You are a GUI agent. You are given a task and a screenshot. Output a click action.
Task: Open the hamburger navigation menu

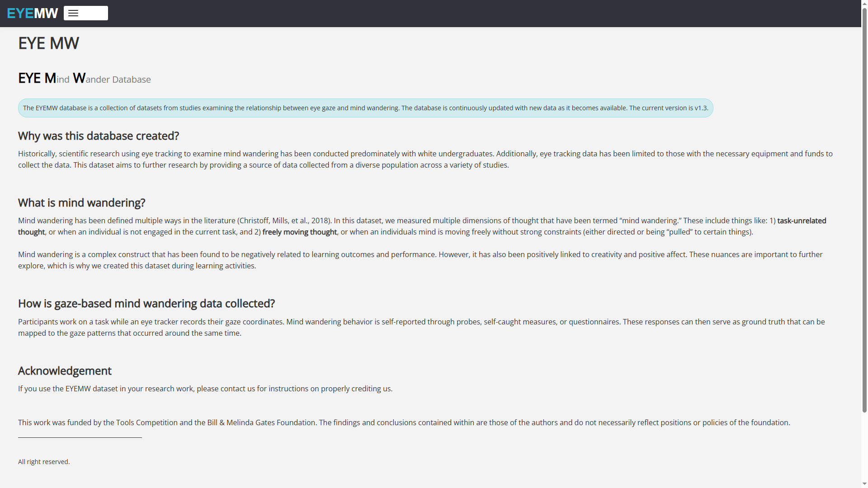(85, 13)
